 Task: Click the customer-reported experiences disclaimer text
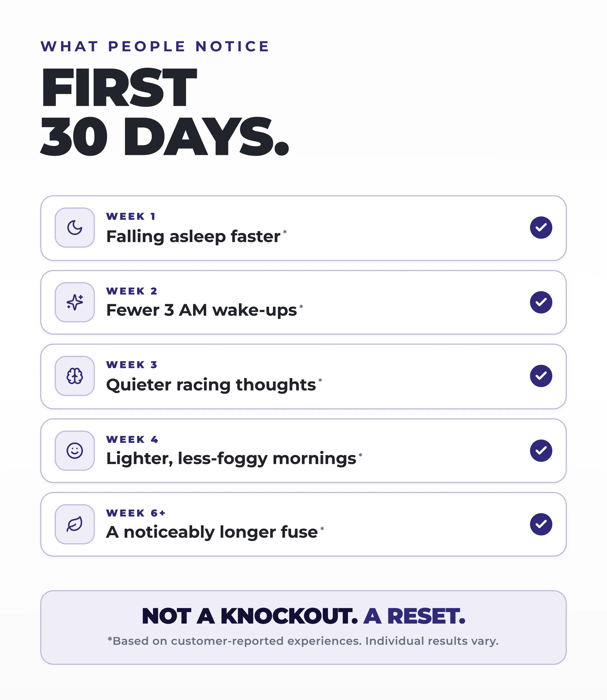pos(303,641)
